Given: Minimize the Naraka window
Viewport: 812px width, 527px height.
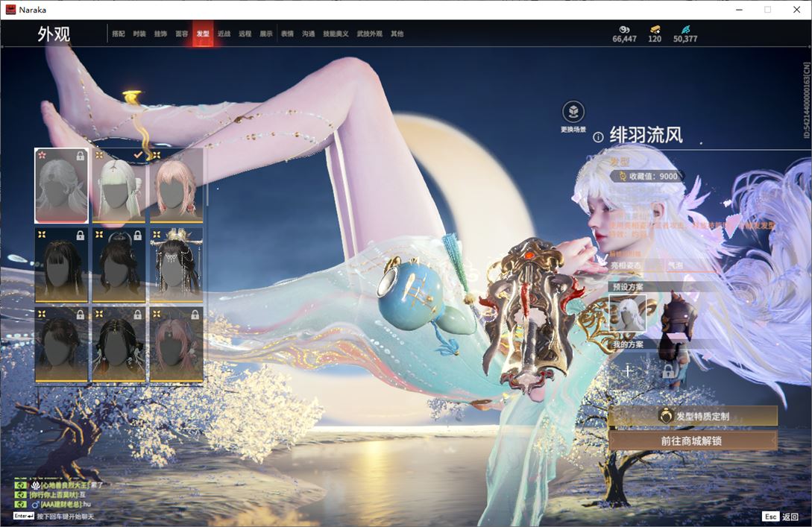Looking at the screenshot, I should 740,10.
